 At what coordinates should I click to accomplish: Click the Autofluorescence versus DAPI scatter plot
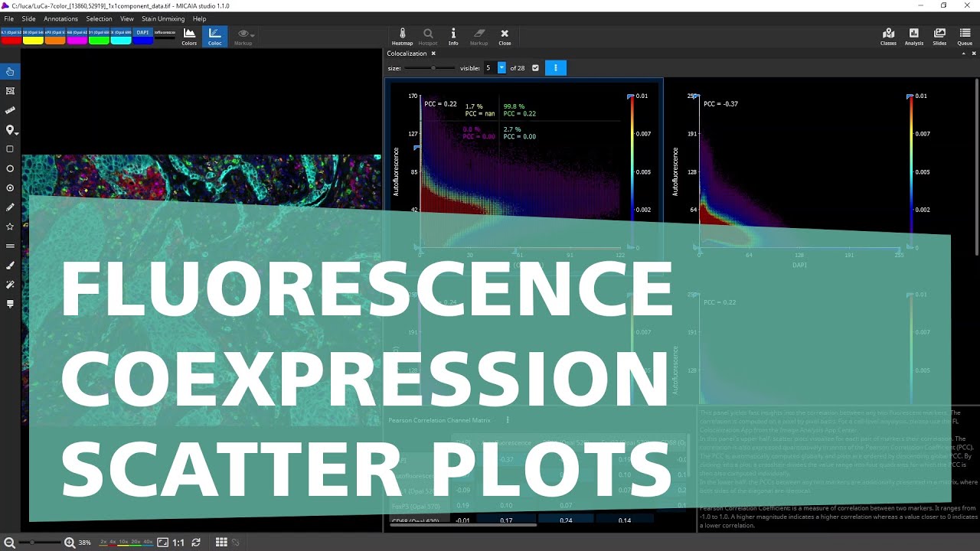pyautogui.click(x=800, y=172)
